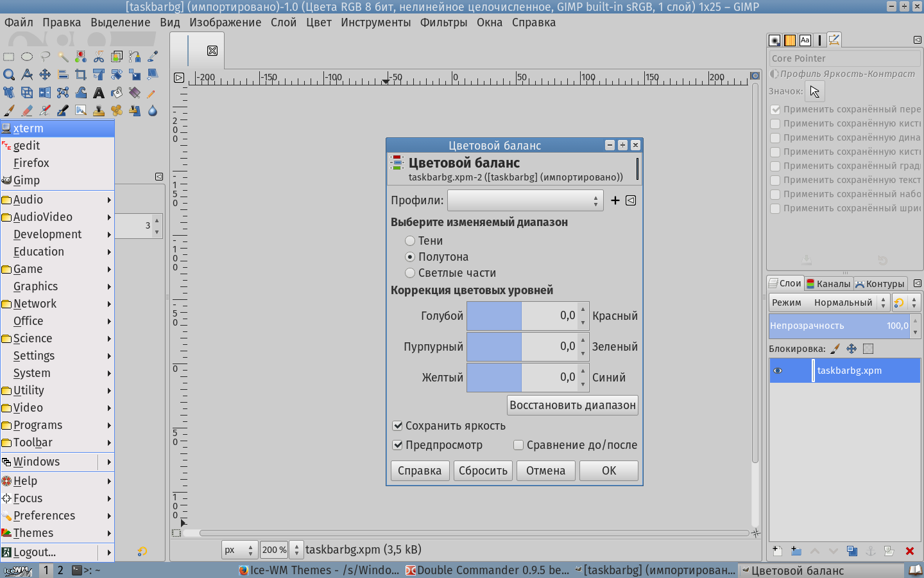Open the Профили dropdown
Screen dimensions: 924x578
point(526,200)
